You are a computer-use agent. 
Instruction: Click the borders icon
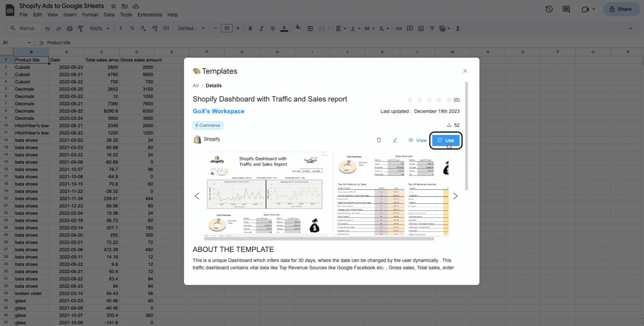310,29
